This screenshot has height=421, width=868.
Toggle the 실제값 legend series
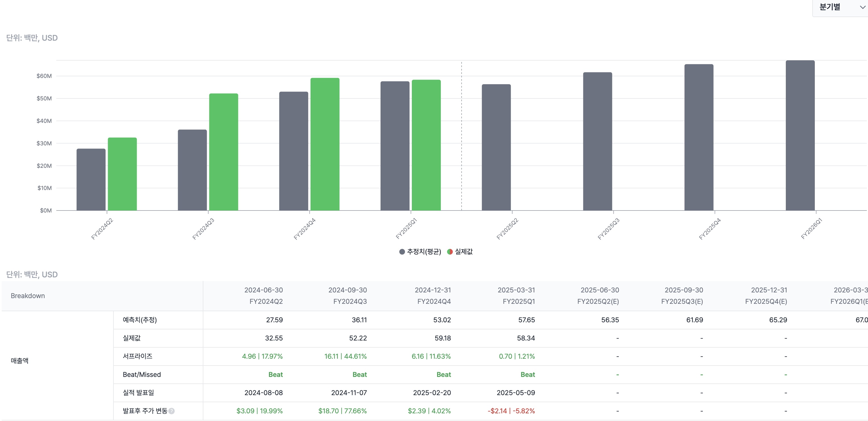click(460, 251)
